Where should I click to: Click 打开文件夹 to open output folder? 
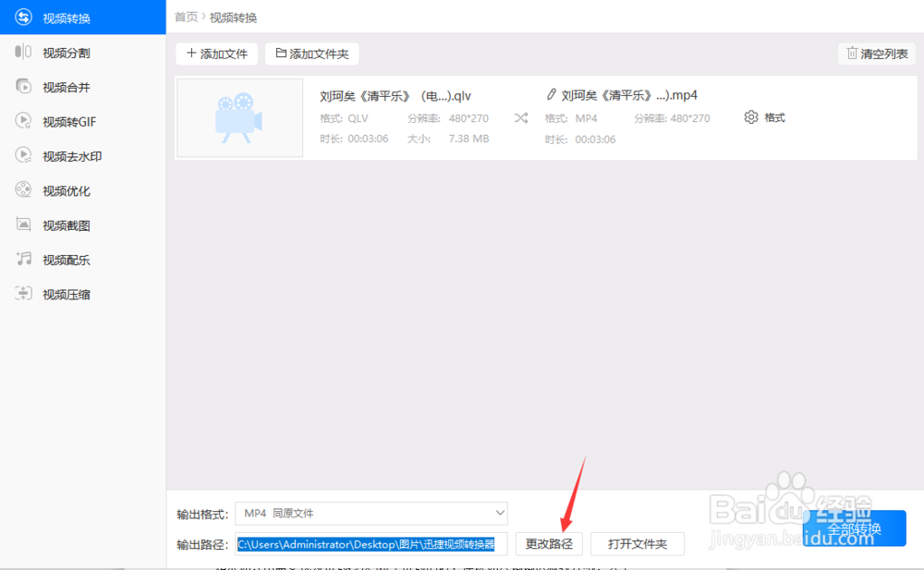(637, 543)
